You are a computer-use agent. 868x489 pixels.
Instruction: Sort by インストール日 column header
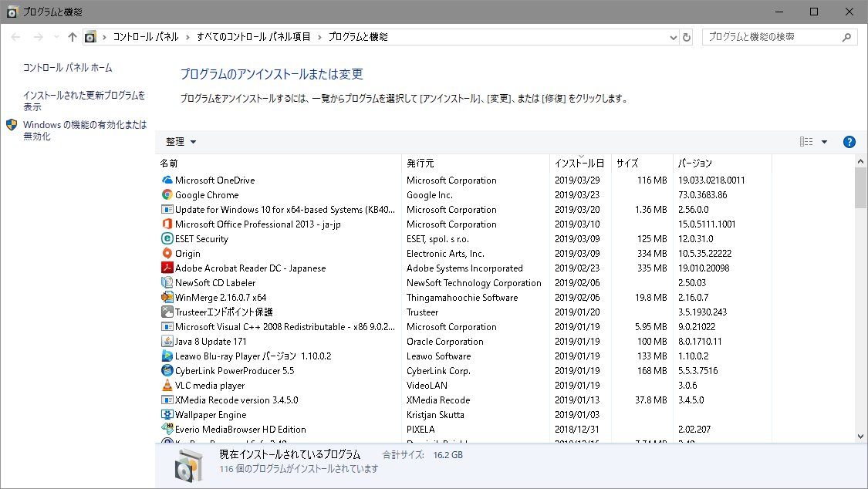(581, 164)
